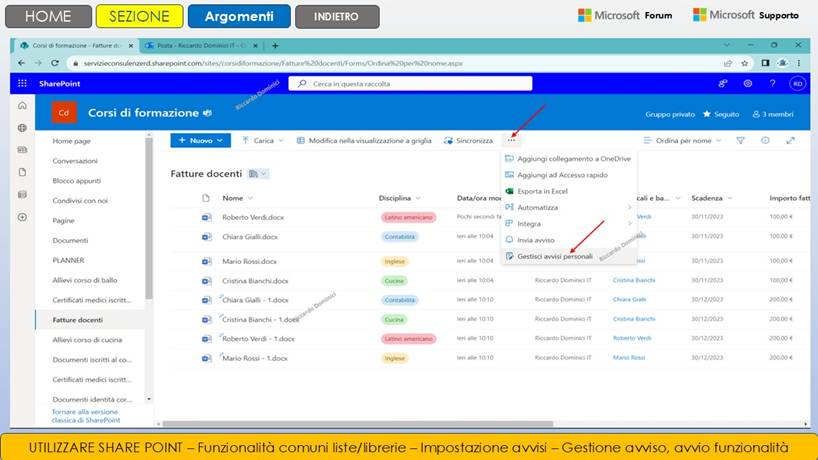Select Aggiungi collegamento a OneDrive
Viewport: 818px width, 460px height.
(569, 159)
